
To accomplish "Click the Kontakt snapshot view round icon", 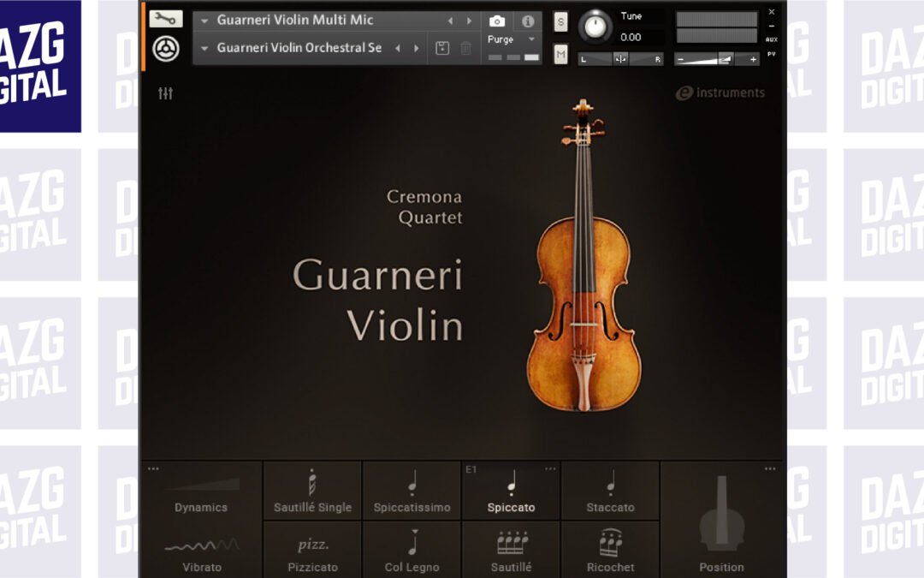I will coord(166,49).
